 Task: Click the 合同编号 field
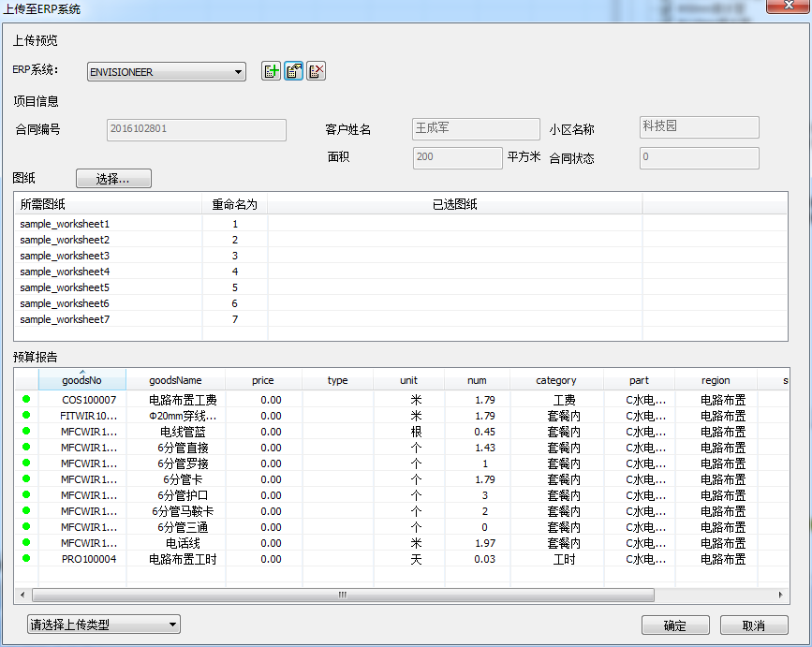click(197, 129)
